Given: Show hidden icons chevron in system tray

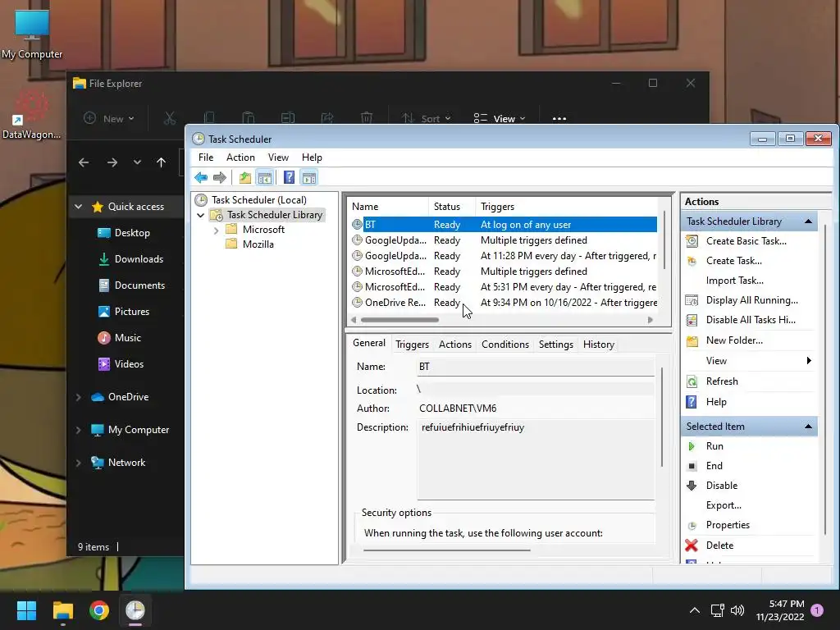Looking at the screenshot, I should [x=694, y=610].
